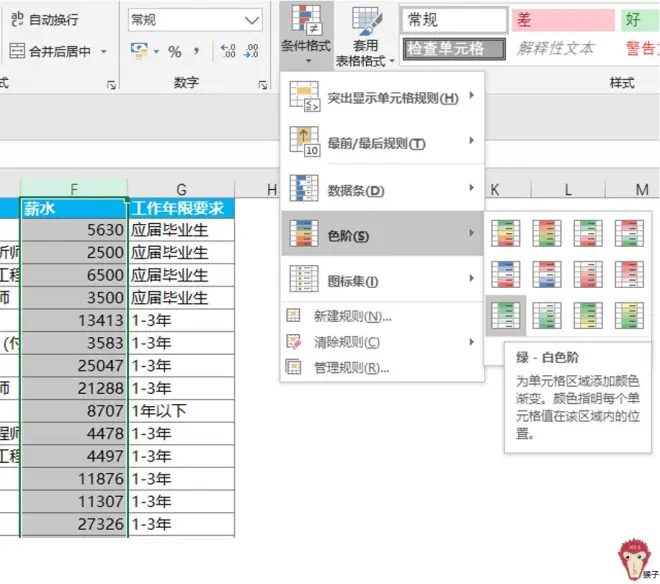The image size is (660, 584).
Task: Apply white-green color scale
Action: [547, 315]
